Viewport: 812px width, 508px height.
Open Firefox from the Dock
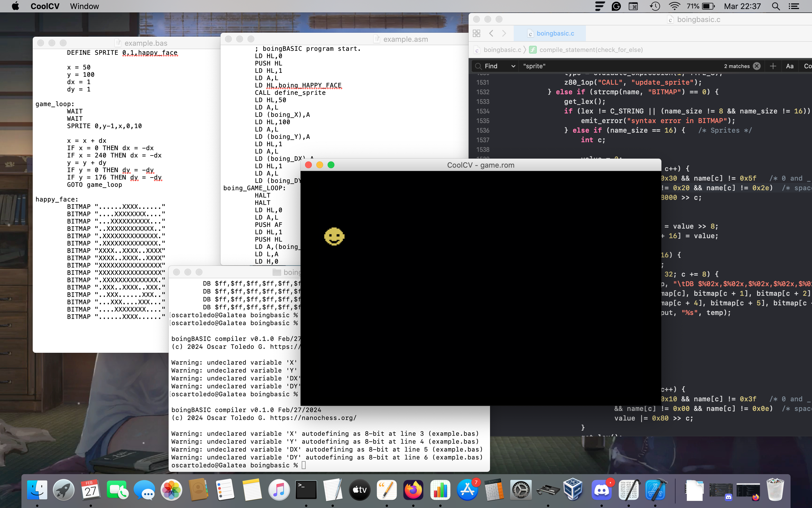coord(413,490)
